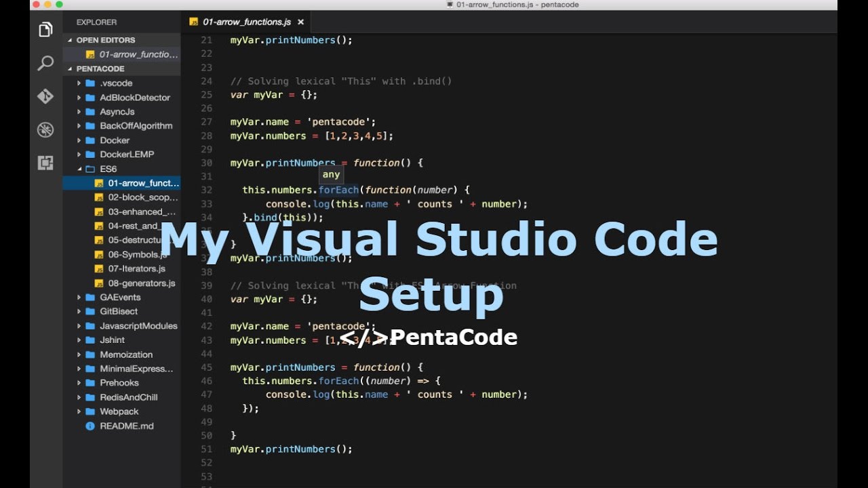This screenshot has height=488, width=868.
Task: Open the Explorer view in activity bar
Action: tap(45, 30)
